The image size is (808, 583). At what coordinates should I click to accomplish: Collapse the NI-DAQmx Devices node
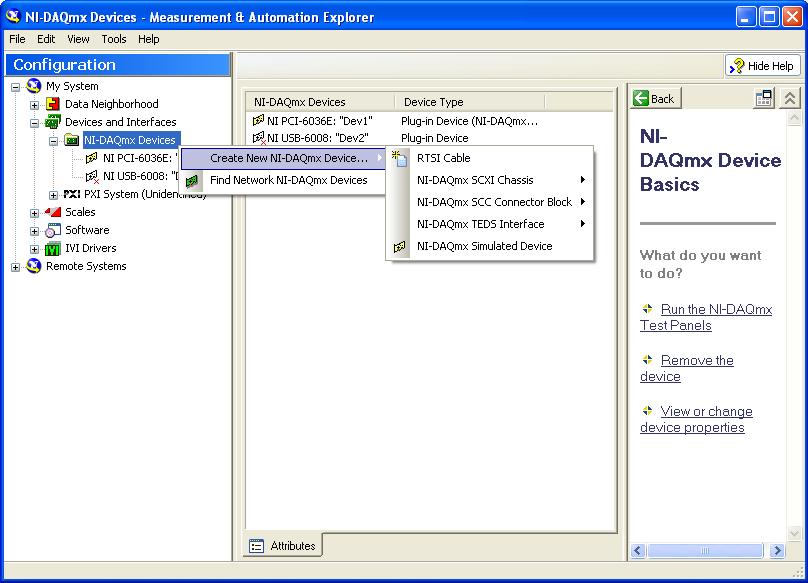(x=54, y=141)
